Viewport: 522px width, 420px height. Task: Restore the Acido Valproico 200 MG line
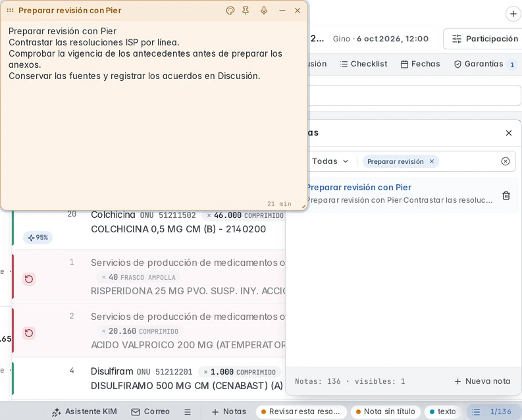tap(29, 333)
